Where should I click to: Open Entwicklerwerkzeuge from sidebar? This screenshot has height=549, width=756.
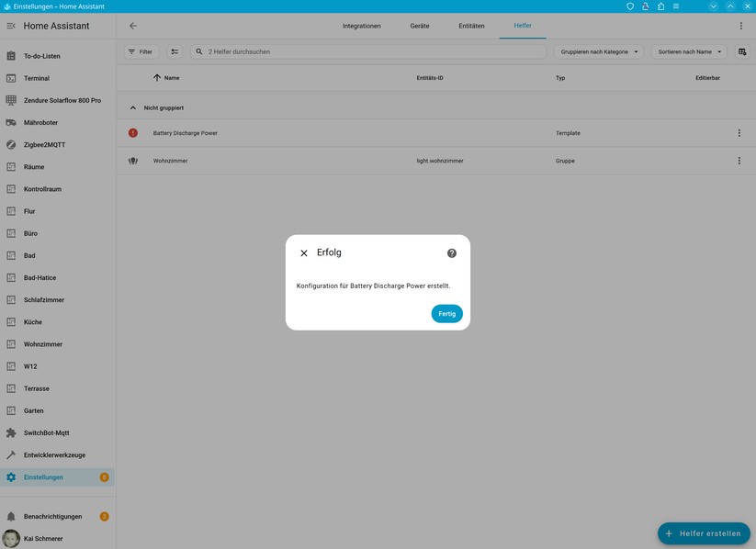(x=54, y=455)
